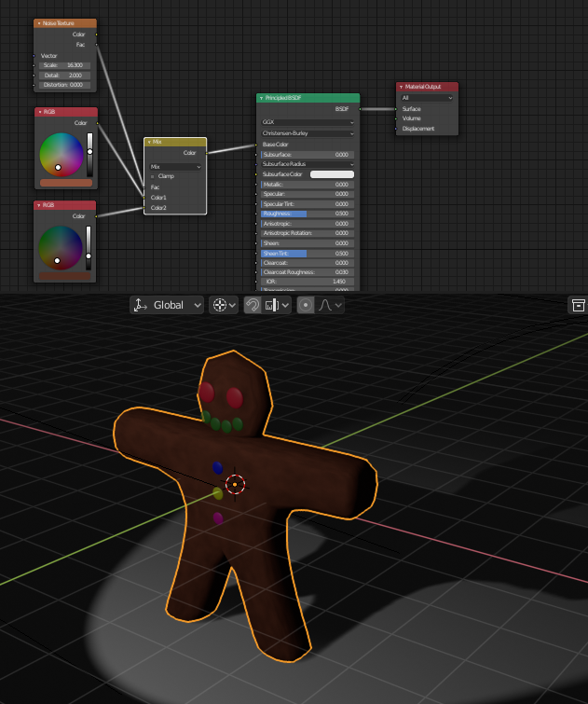Screen dimensions: 588x704
Task: Click the Noise Texture Detail field
Action: [64, 76]
